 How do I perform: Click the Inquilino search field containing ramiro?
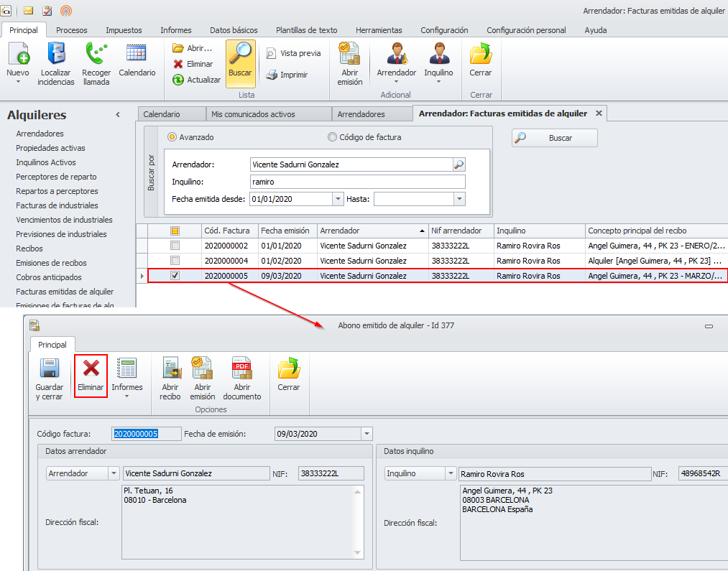coord(357,182)
